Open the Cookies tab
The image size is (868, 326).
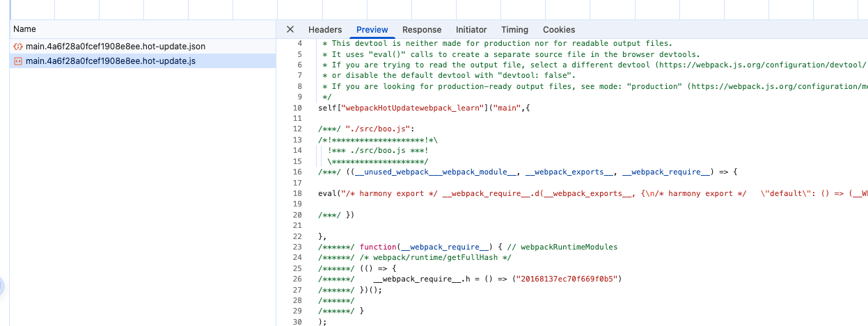(559, 29)
